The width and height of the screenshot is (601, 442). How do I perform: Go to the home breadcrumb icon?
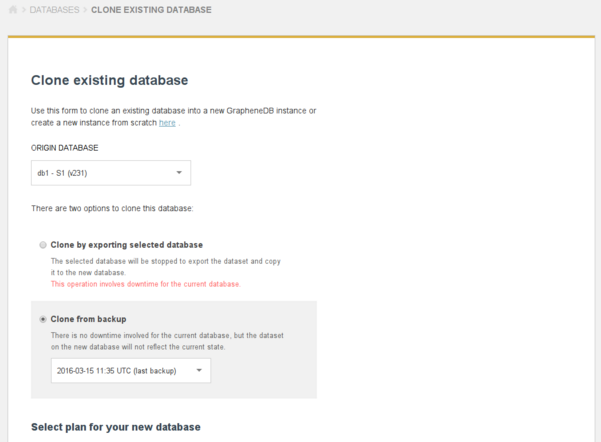coord(11,10)
